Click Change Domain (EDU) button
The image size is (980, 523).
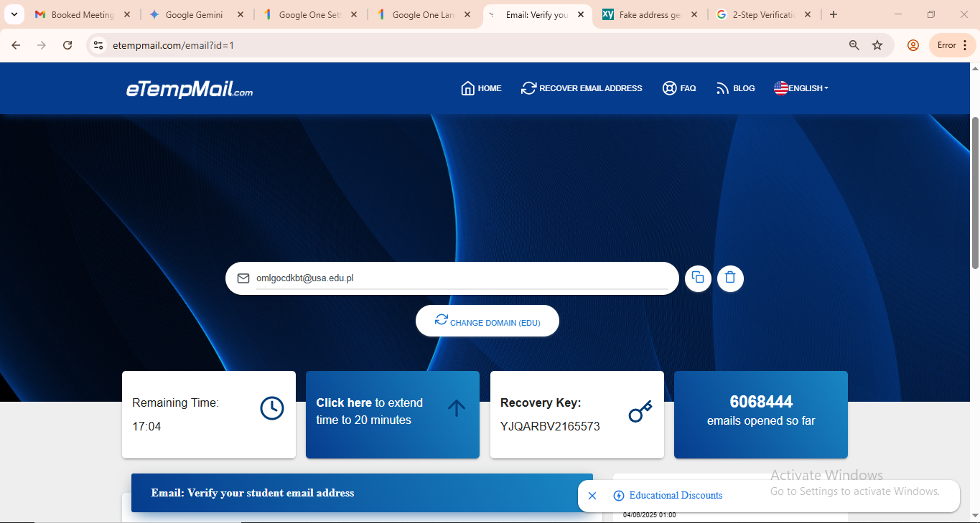tap(487, 321)
